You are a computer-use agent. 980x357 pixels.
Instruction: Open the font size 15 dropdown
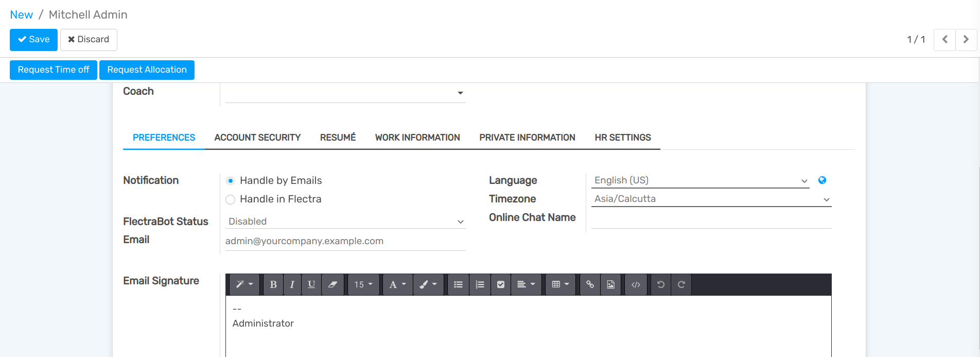click(x=363, y=284)
